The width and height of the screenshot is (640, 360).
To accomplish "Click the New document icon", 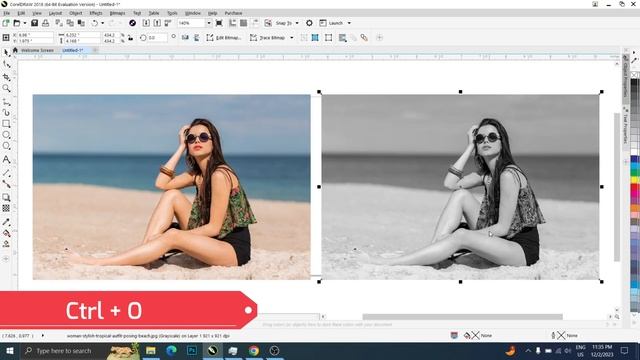I will pos(6,23).
